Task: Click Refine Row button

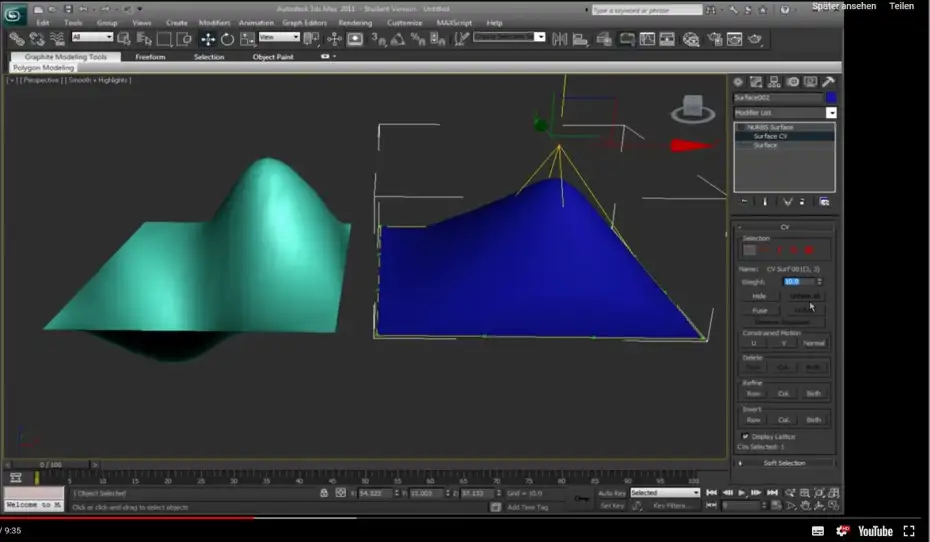Action: (x=753, y=394)
